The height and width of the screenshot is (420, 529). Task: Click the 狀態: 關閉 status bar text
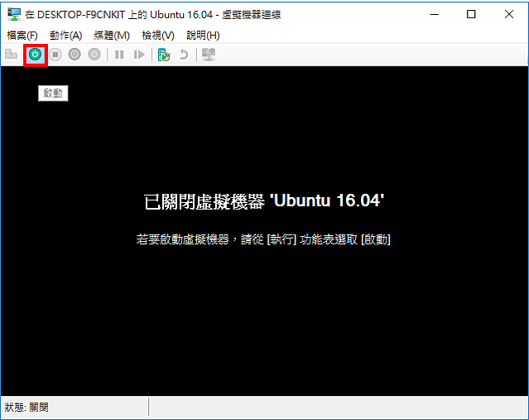point(26,408)
